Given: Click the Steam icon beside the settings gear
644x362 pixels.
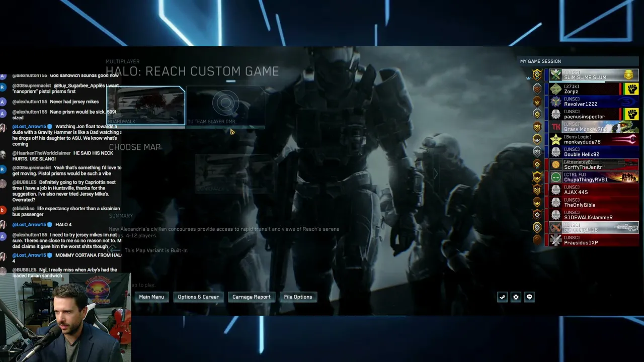Looking at the screenshot, I should point(502,297).
